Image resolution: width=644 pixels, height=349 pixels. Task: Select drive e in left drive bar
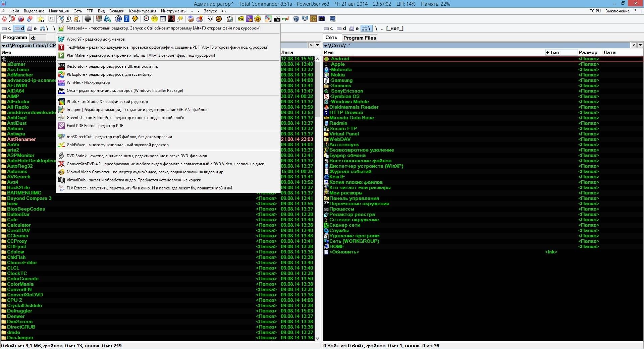coord(32,28)
